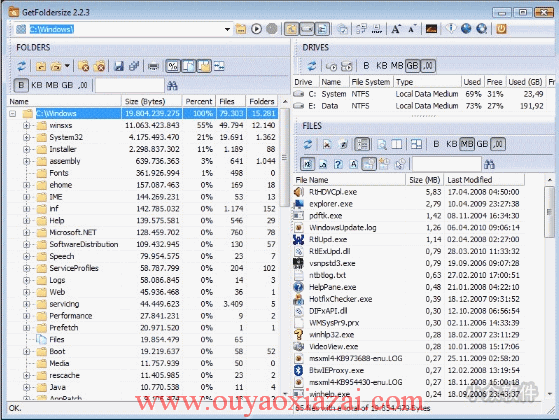The width and height of the screenshot is (559, 420).
Task: Click the power exit icon in toolbar
Action: [501, 29]
